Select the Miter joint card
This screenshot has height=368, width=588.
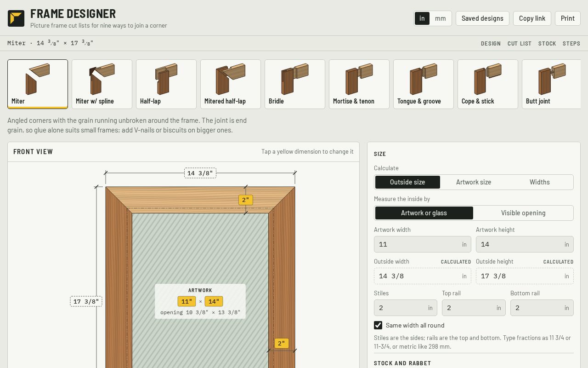[x=38, y=84]
